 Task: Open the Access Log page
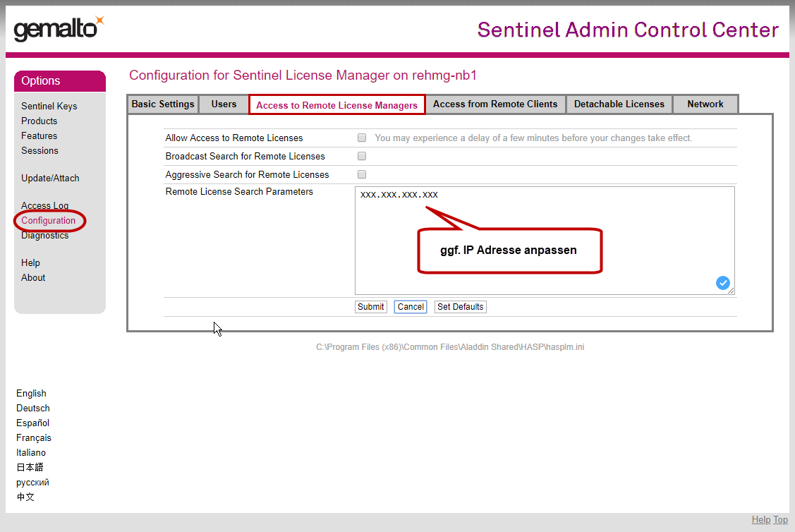pos(44,206)
